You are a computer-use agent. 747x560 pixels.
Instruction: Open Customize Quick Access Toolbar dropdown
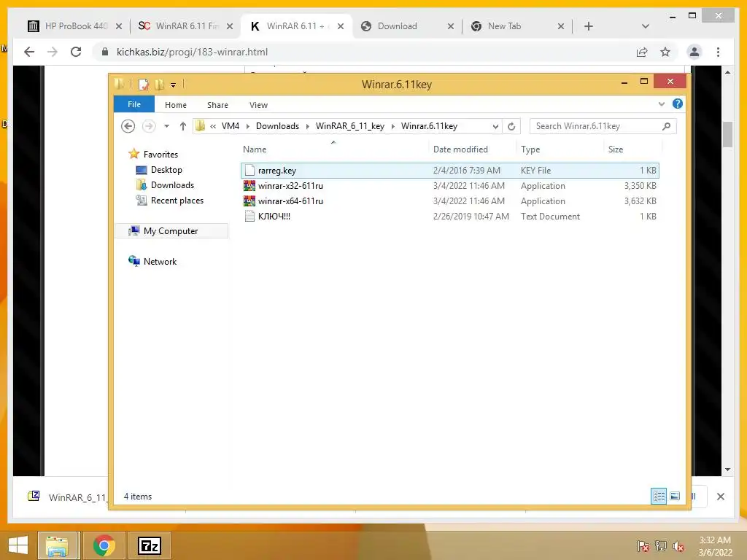click(x=174, y=85)
